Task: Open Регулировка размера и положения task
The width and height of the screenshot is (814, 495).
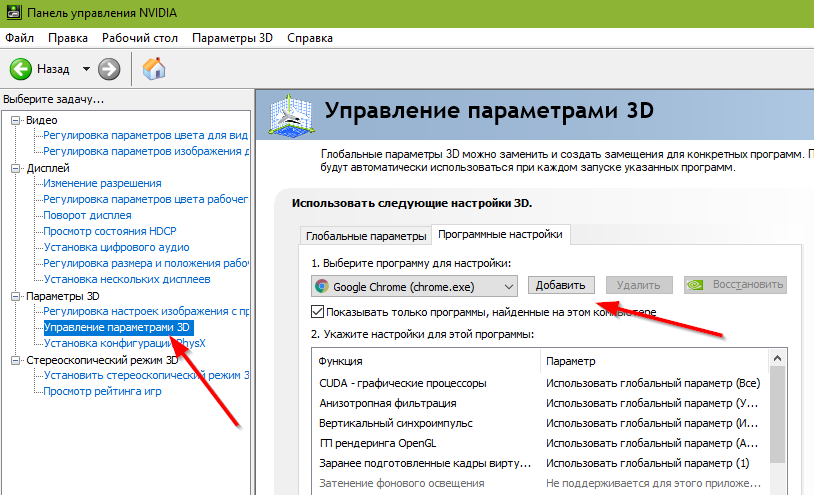Action: point(146,264)
